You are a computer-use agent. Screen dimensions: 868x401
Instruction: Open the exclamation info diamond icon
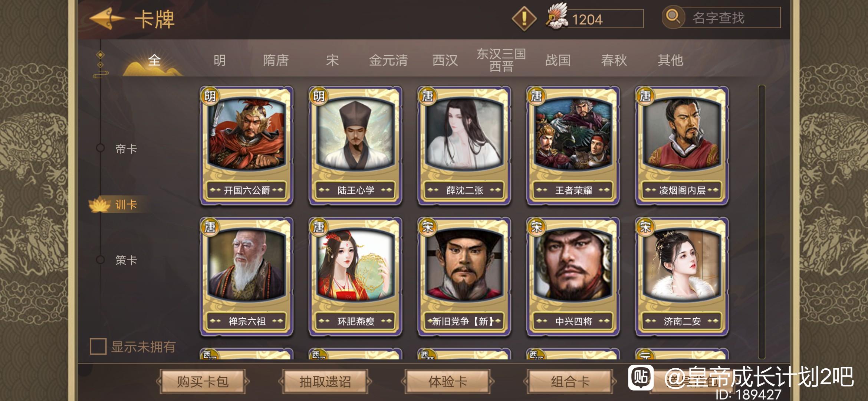click(x=524, y=18)
